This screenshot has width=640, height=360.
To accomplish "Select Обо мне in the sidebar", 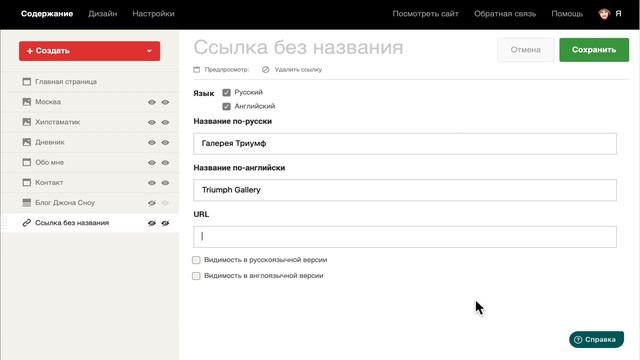I will [x=49, y=162].
